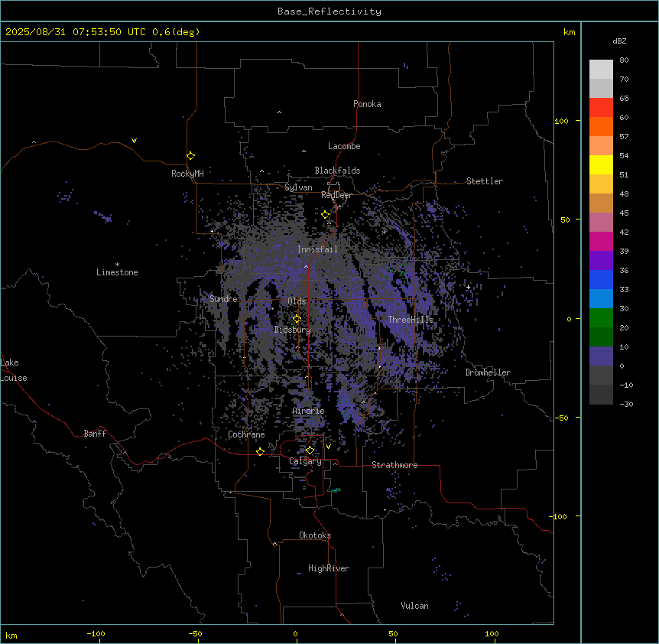Pick the bright green 30-20 dBZ legend swatch
The height and width of the screenshot is (644, 659).
[601, 318]
